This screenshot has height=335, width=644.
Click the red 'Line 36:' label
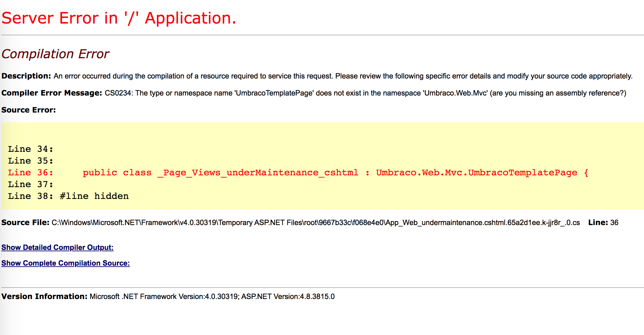click(31, 172)
